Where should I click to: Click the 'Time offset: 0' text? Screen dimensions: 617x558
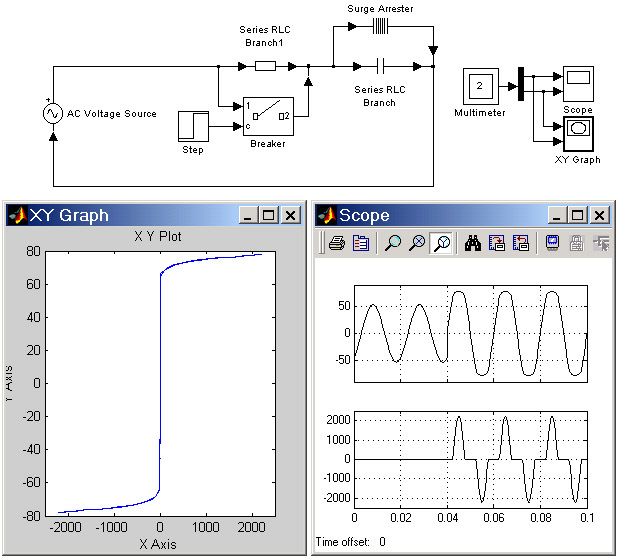[351, 542]
